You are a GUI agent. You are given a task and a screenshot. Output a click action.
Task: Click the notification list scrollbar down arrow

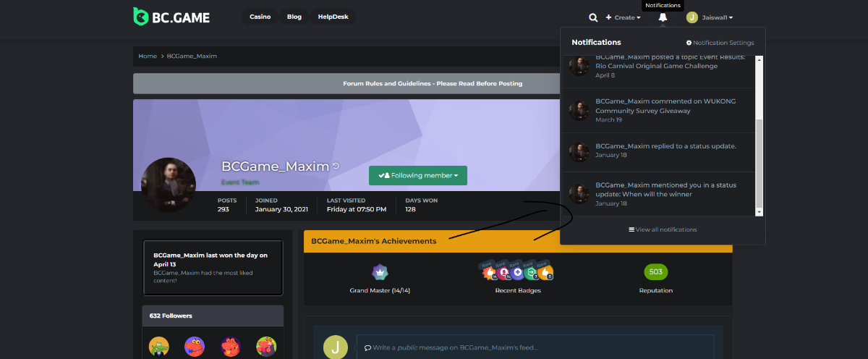coord(759,212)
